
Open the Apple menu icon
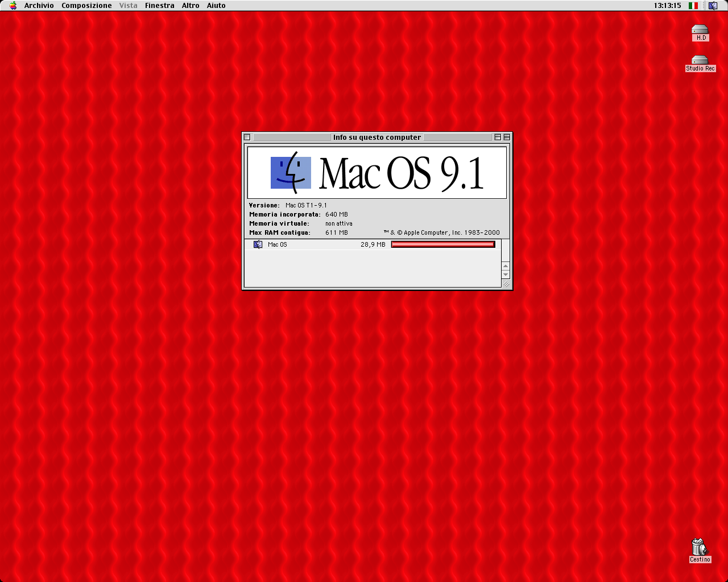[x=13, y=6]
